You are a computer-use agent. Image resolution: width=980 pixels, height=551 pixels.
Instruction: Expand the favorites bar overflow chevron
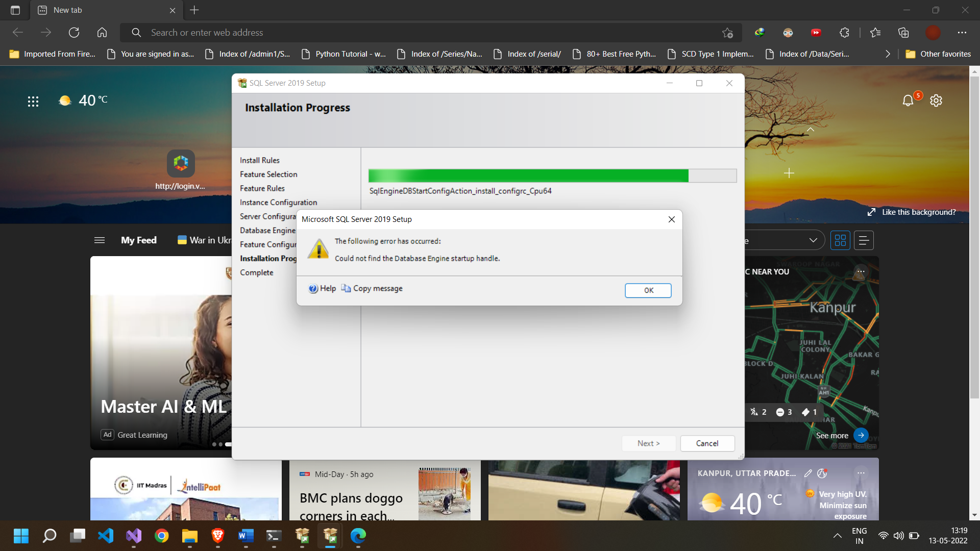(888, 53)
